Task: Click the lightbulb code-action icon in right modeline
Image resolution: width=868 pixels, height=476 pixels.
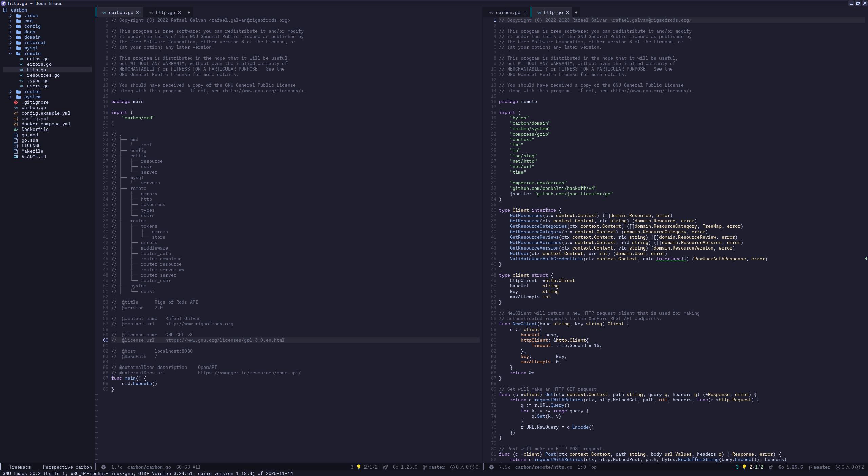Action: tap(744, 467)
